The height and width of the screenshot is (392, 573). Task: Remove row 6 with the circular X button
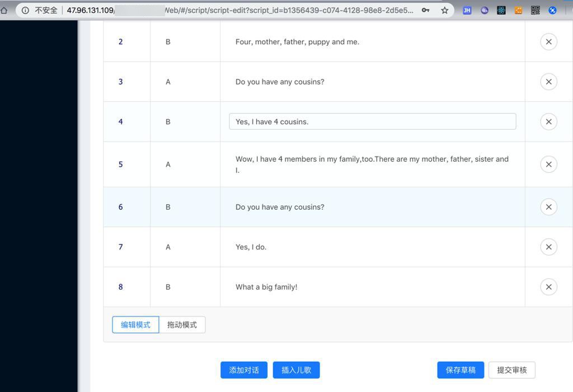[x=548, y=207]
